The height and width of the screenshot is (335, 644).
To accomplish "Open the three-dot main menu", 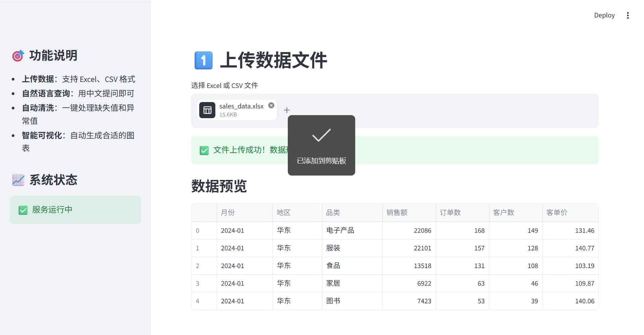I will pos(628,15).
